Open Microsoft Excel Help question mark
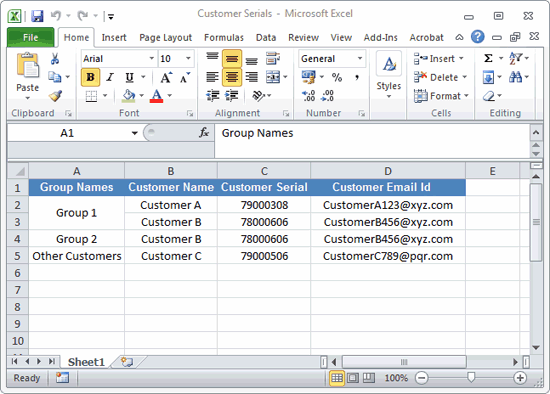This screenshot has height=394, width=550. pyautogui.click(x=477, y=37)
